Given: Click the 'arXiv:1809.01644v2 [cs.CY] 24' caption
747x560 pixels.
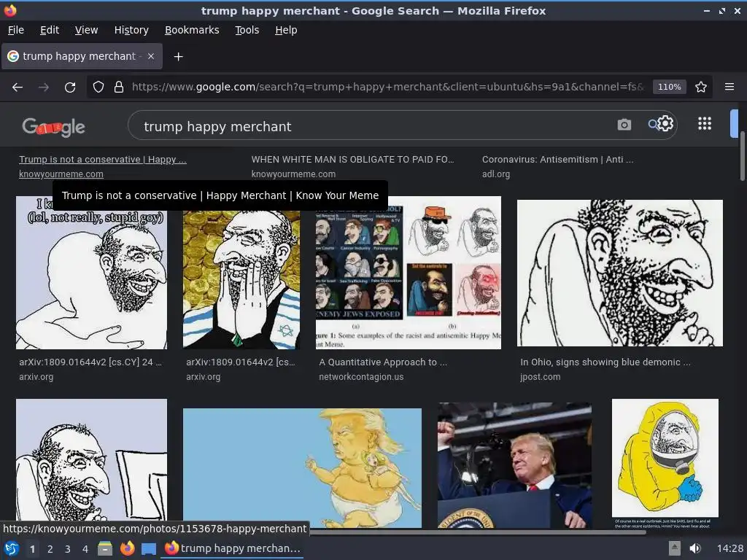Looking at the screenshot, I should (90, 362).
